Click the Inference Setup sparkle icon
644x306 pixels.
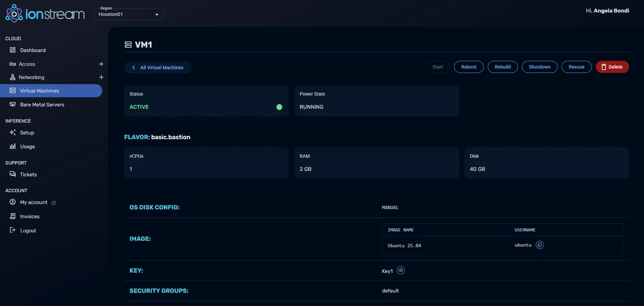[13, 132]
